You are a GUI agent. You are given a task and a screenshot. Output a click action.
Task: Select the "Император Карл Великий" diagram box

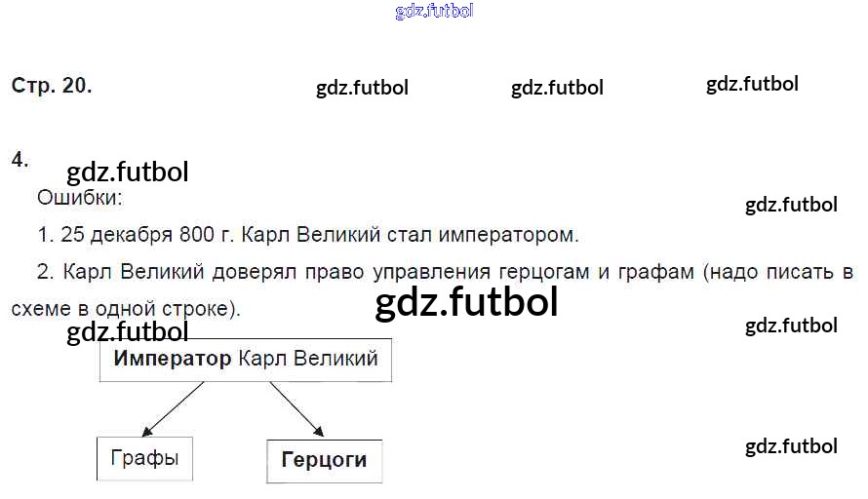pyautogui.click(x=246, y=359)
